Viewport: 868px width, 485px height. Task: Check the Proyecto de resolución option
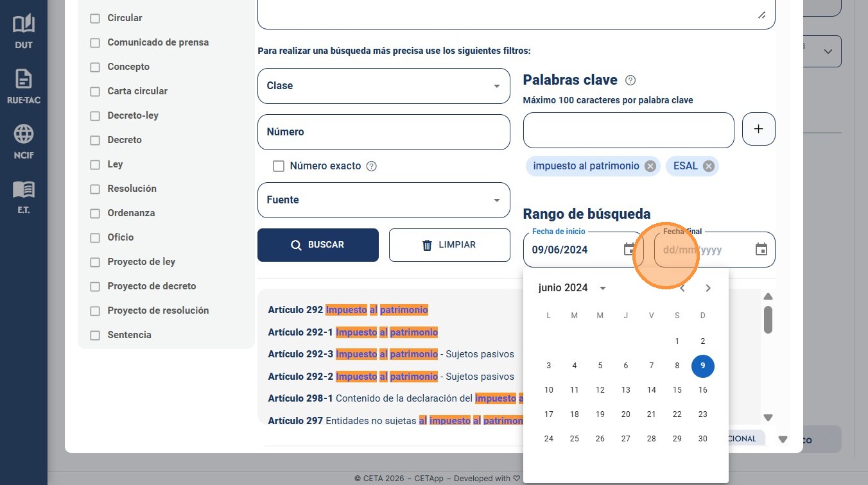point(95,311)
